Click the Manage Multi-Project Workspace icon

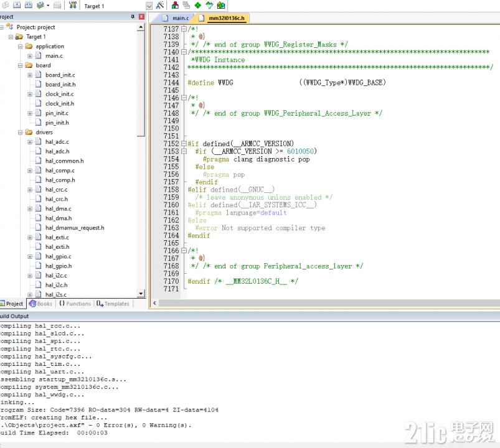[x=187, y=5]
